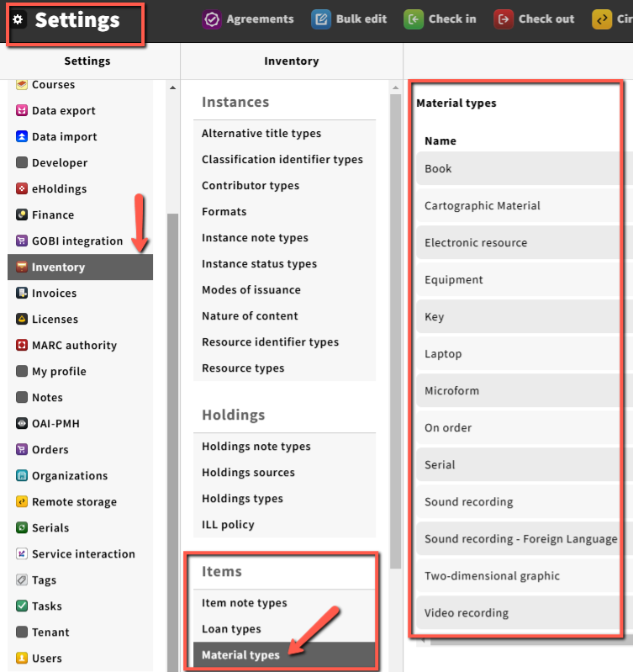This screenshot has width=633, height=672.
Task: Click the MARC authority icon
Action: point(22,346)
